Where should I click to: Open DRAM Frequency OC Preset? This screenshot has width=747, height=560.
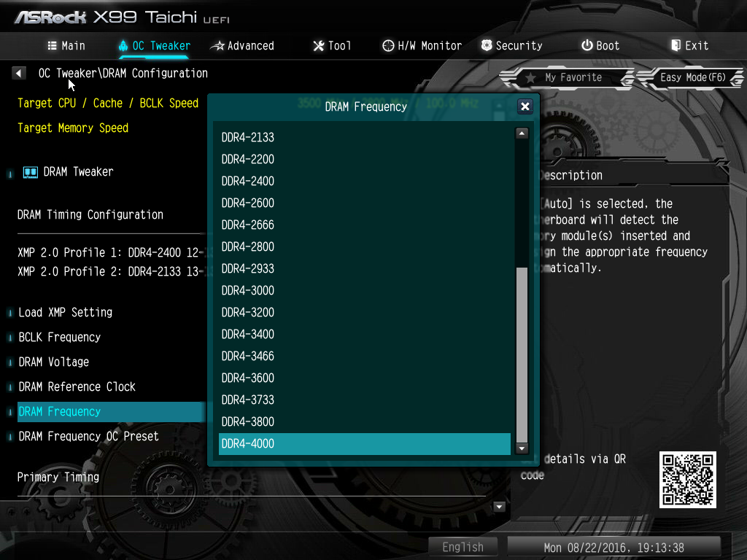(88, 436)
